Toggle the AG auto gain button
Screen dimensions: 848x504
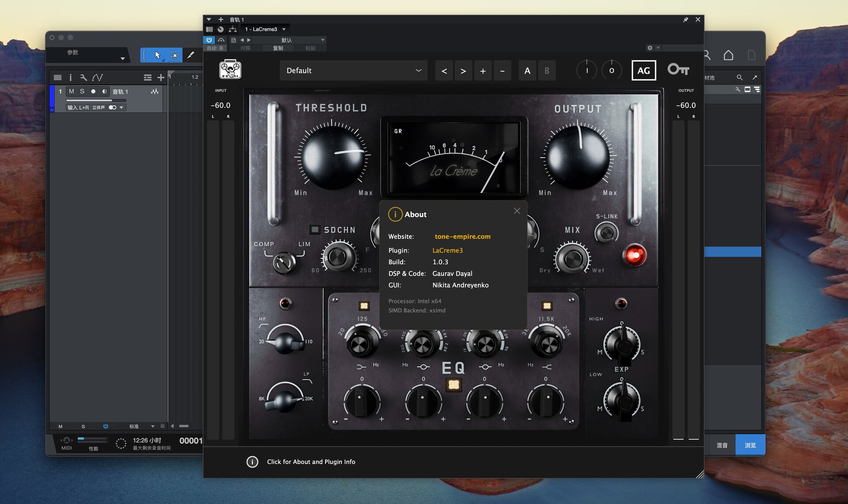click(644, 71)
